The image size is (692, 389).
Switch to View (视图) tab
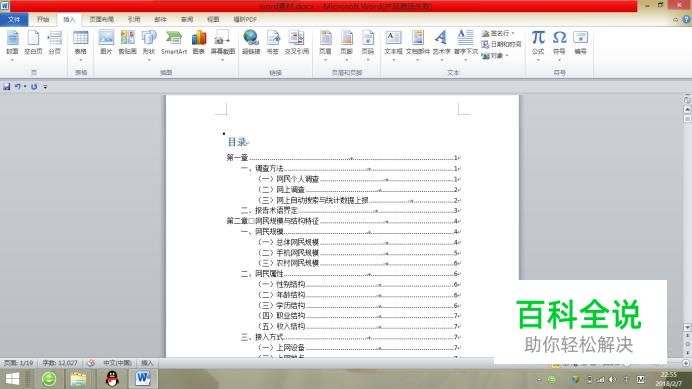coord(213,19)
